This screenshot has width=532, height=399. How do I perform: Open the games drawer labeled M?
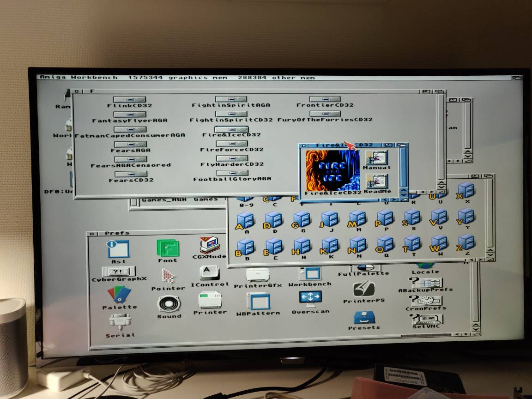point(357,218)
